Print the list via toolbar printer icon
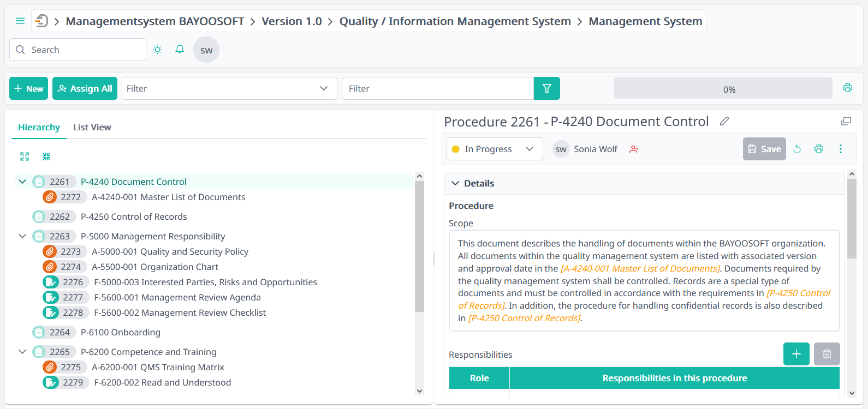This screenshot has height=409, width=868. (x=848, y=88)
